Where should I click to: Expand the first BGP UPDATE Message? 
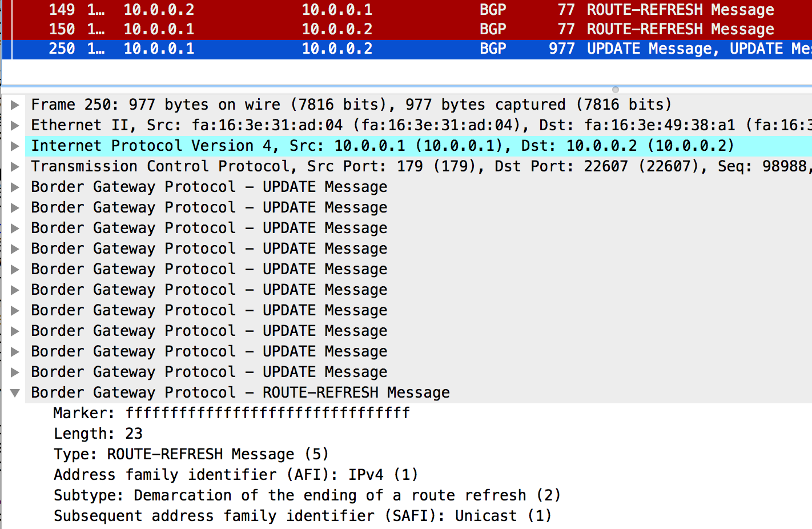pyautogui.click(x=15, y=187)
